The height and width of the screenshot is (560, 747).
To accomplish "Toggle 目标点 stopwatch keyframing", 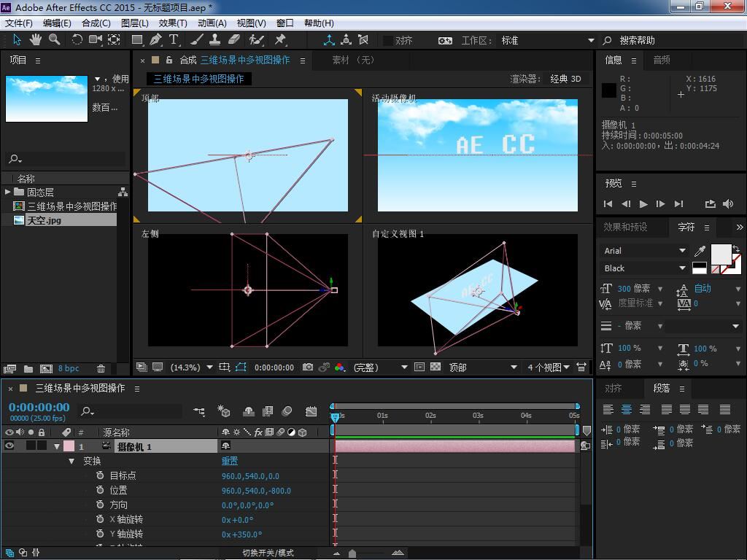I will 100,475.
